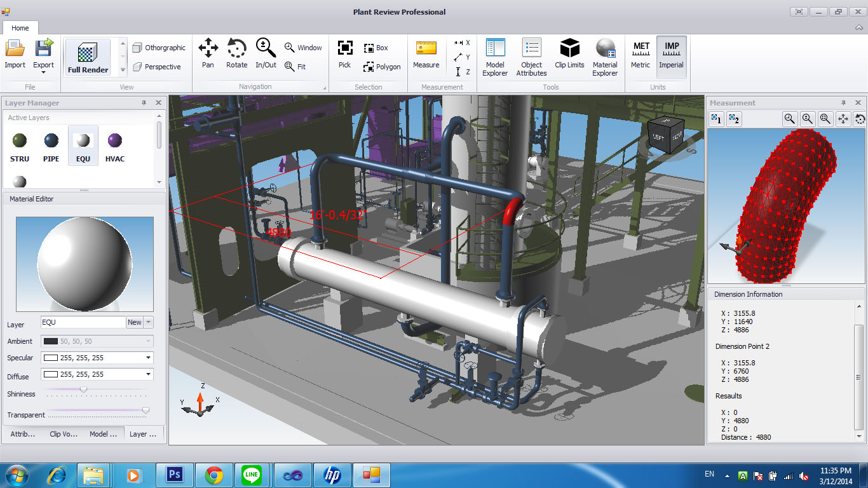The height and width of the screenshot is (488, 868).
Task: Switch to the Clip Vo... bottom tab
Action: point(64,434)
